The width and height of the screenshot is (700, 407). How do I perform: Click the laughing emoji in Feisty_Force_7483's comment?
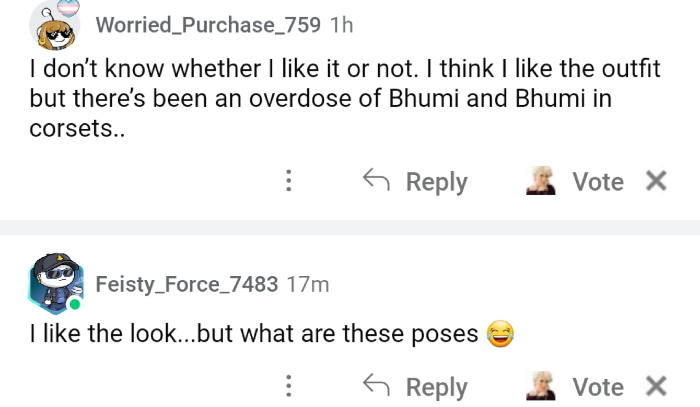click(x=499, y=334)
